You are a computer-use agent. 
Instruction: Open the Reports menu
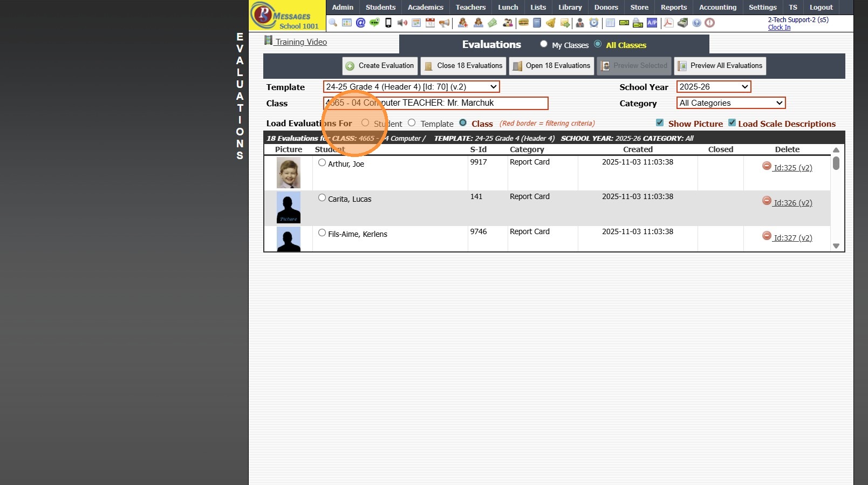coord(673,8)
